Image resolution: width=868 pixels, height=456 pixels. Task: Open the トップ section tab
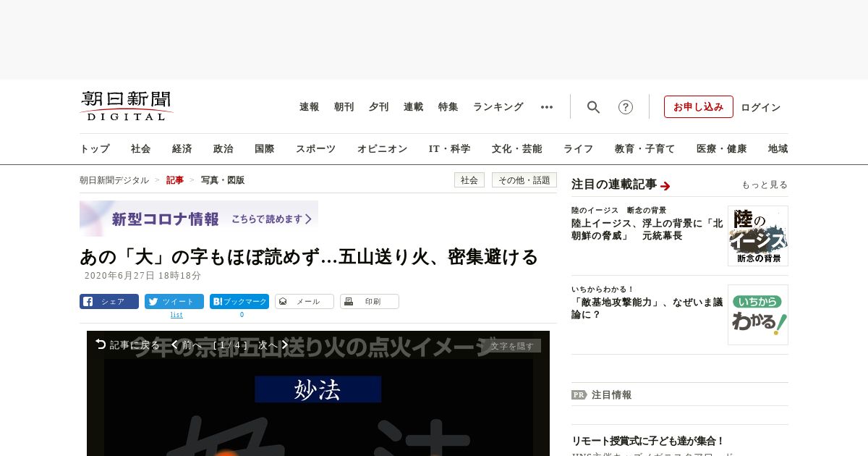click(95, 149)
